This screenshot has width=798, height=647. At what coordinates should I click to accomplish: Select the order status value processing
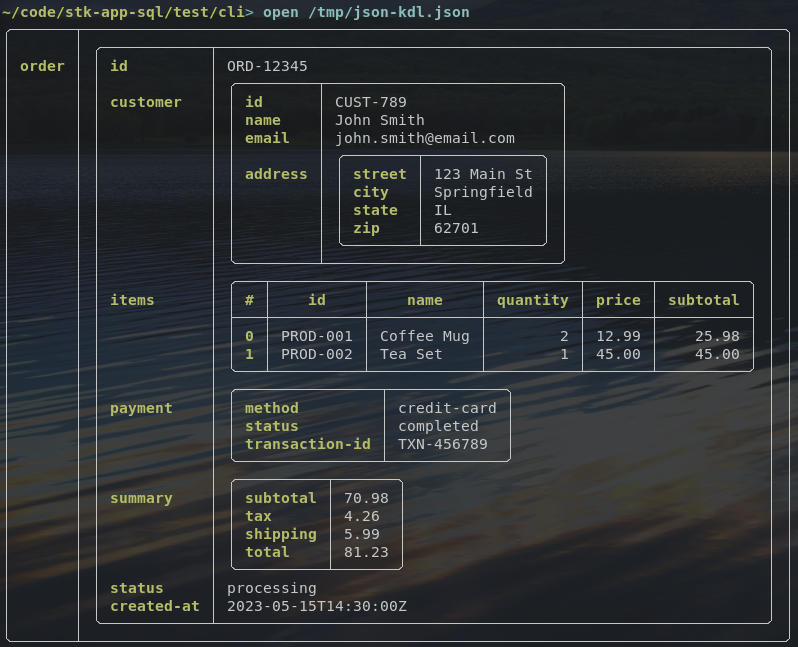point(271,588)
